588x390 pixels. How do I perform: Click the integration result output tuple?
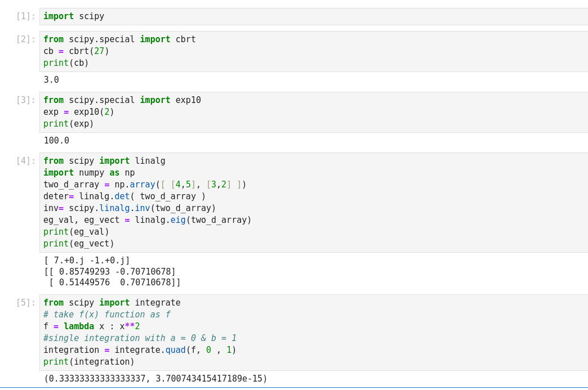click(155, 379)
